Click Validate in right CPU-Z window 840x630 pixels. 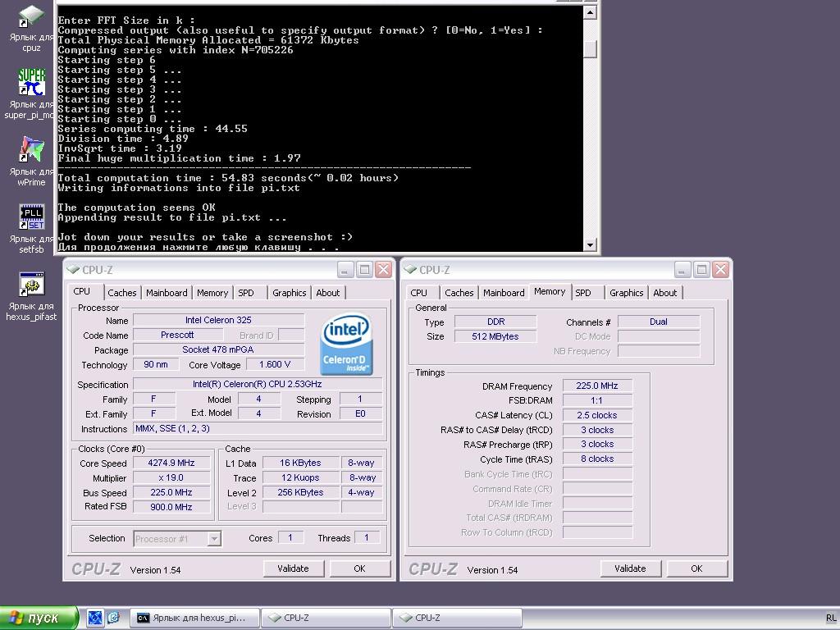(x=630, y=568)
